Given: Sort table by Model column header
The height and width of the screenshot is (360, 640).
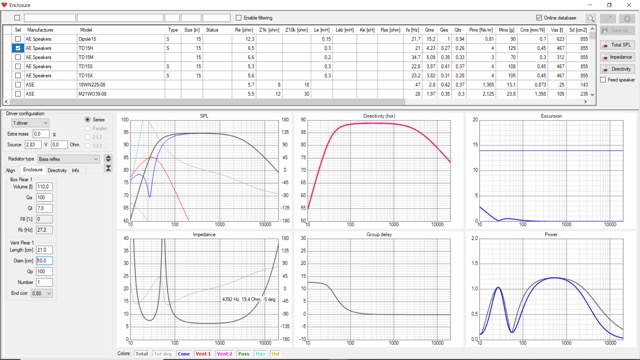Looking at the screenshot, I should point(121,30).
